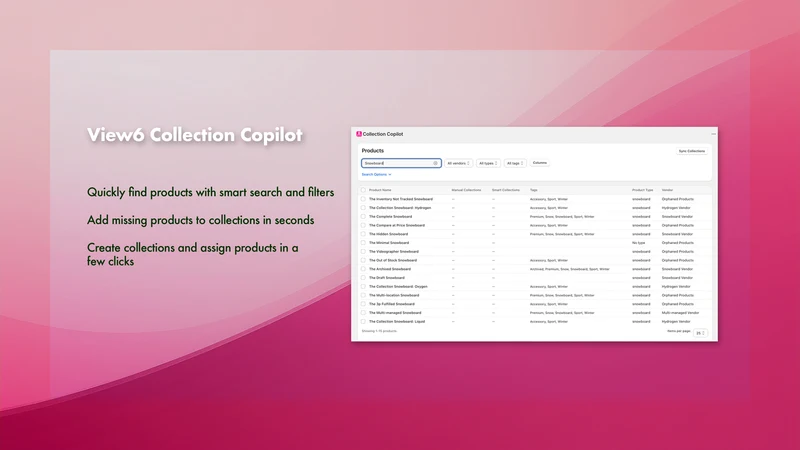Check The Multi-managed Snowboard row
Screen dimensions: 800x450
(363, 313)
